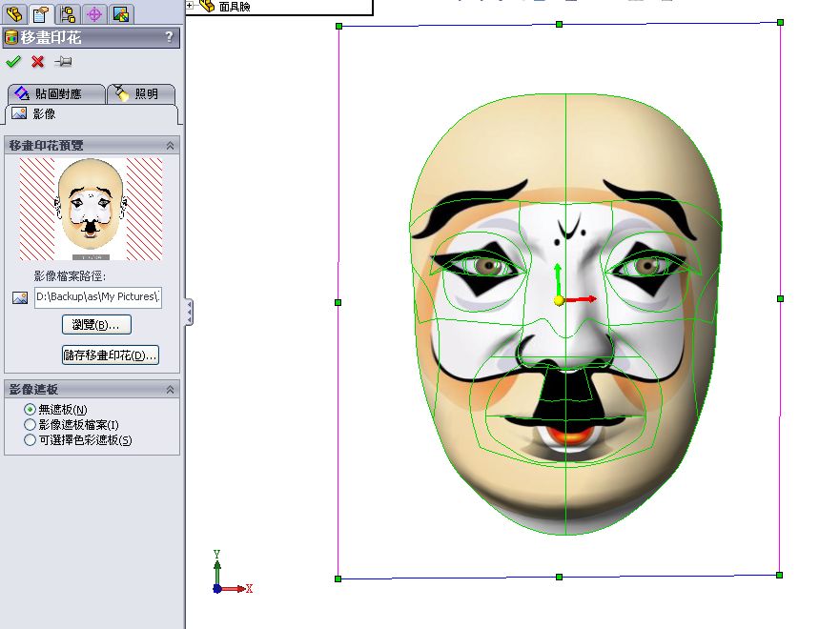Toggle the pushpin keep-visible icon
Screen dimensions: 840x629
tap(63, 62)
